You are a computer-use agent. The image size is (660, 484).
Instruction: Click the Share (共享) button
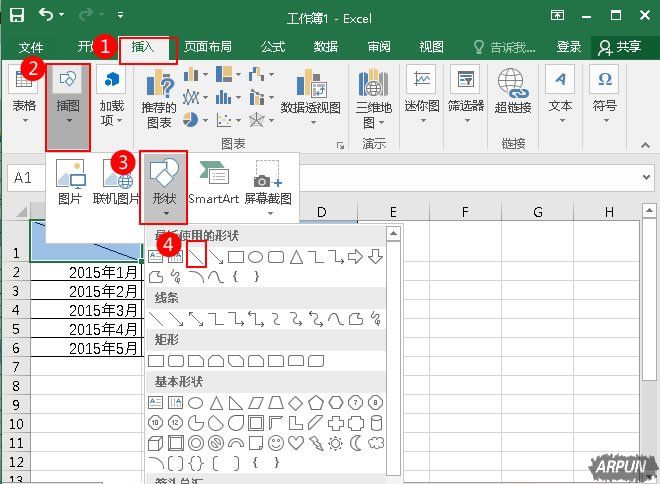(620, 47)
